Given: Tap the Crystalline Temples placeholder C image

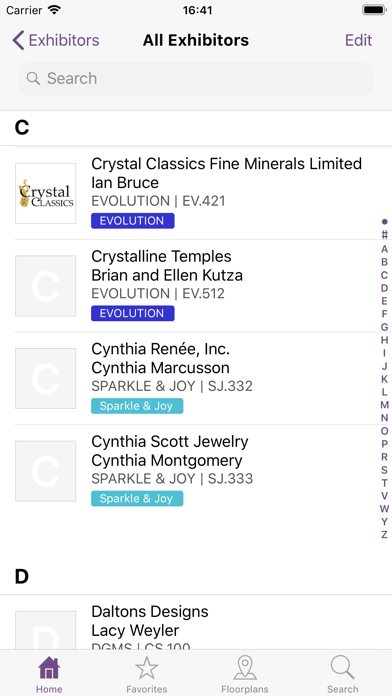Looking at the screenshot, I should click(46, 286).
